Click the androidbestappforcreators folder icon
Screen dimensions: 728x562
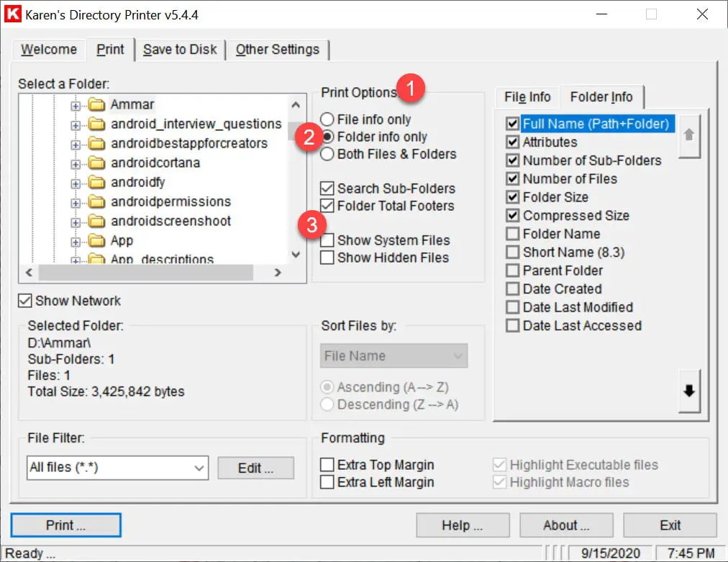96,143
